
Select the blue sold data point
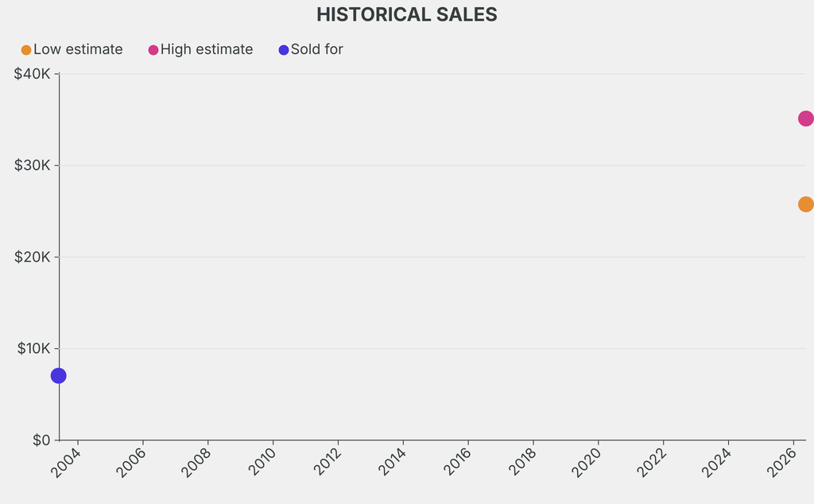tap(59, 376)
